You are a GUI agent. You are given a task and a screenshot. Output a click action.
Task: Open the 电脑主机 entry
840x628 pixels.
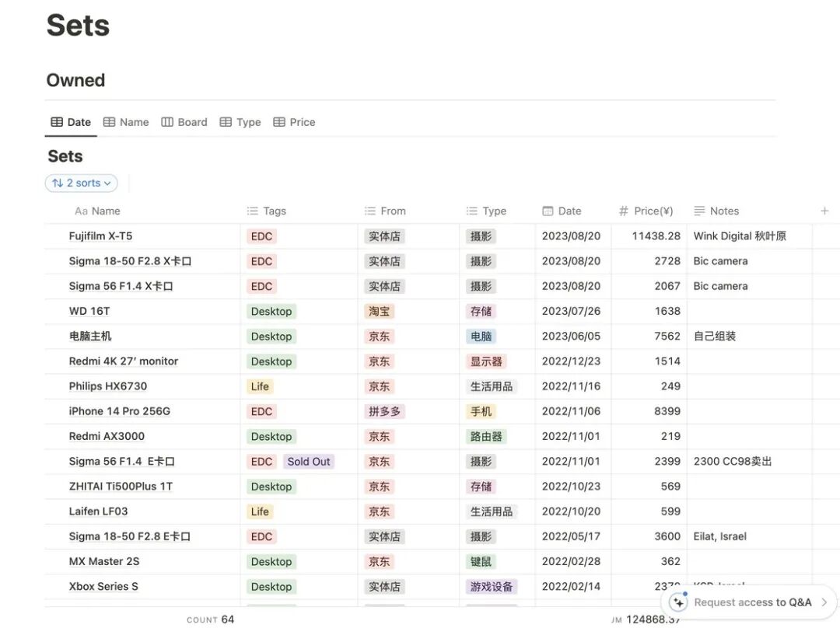[x=90, y=337]
